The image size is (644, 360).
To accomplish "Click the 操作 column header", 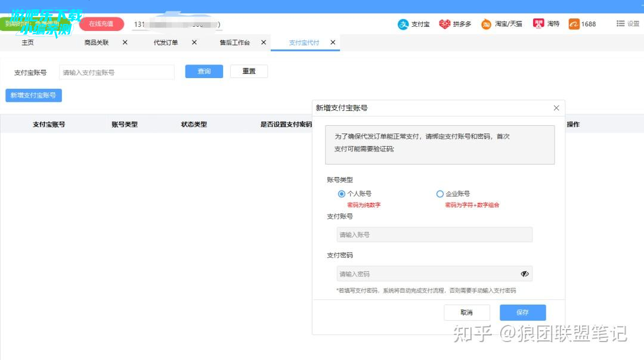I will pyautogui.click(x=573, y=125).
